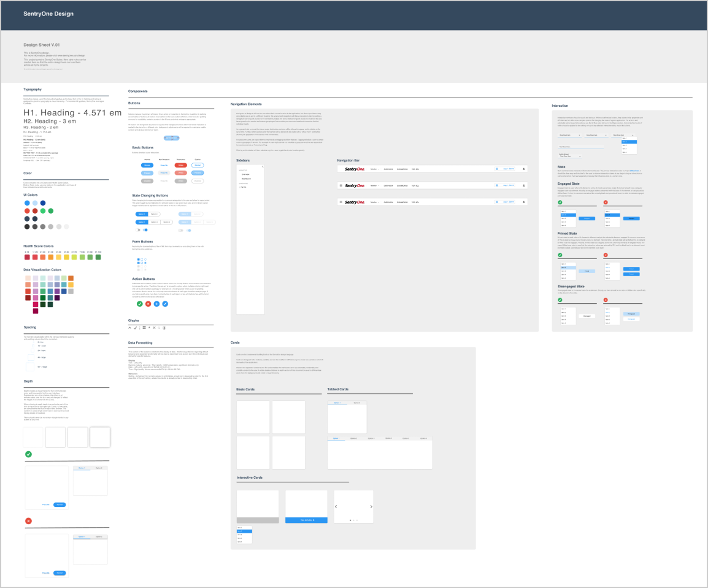Click the right arrow on the carousel card
Image resolution: width=708 pixels, height=588 pixels.
pyautogui.click(x=371, y=506)
